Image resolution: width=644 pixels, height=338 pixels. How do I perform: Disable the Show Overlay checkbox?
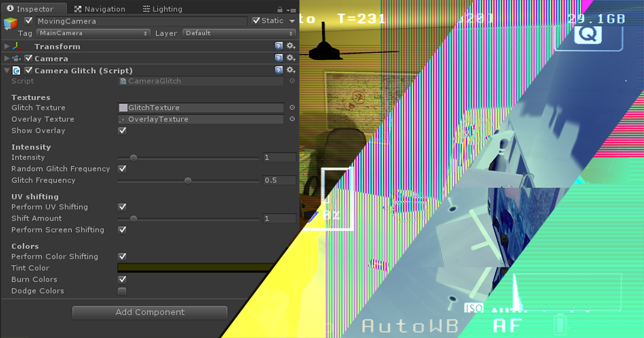tap(122, 130)
